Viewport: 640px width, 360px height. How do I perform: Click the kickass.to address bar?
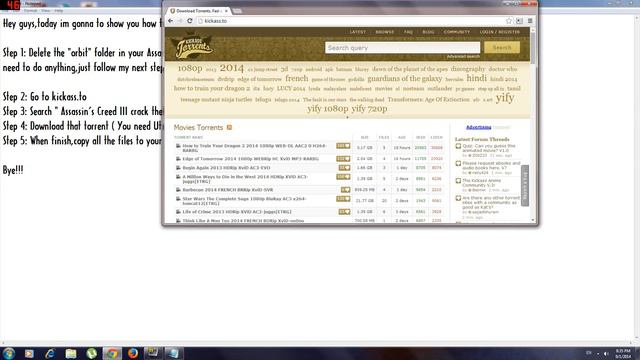click(x=351, y=21)
